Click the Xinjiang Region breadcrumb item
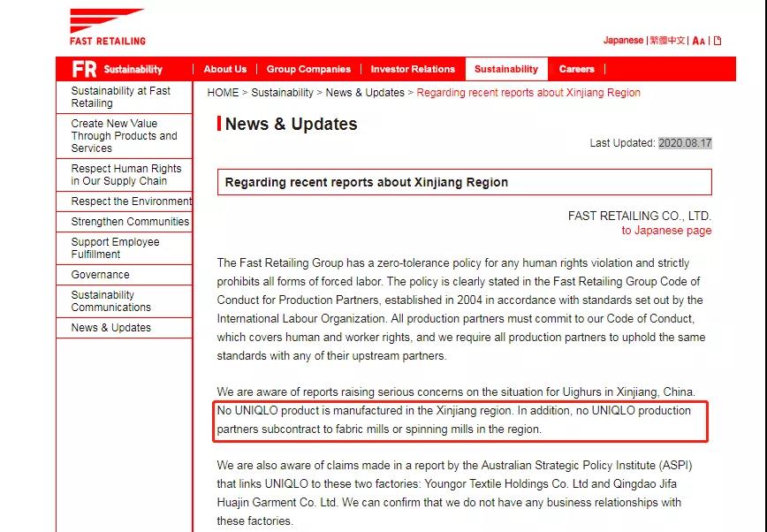This screenshot has width=767, height=532. (528, 93)
